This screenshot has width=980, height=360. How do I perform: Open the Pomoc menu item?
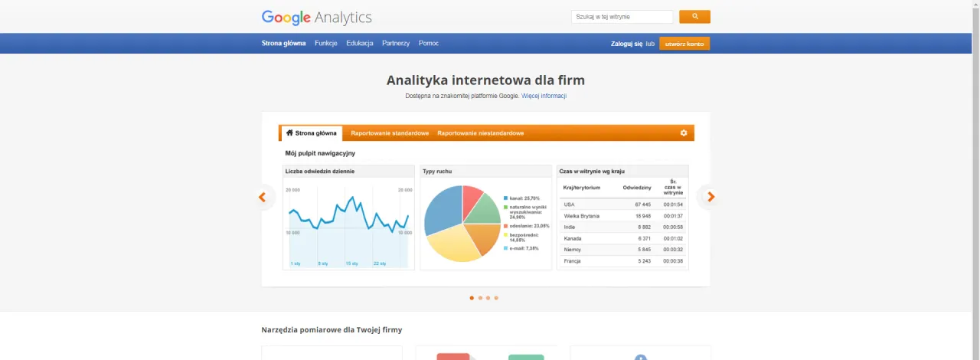tap(429, 44)
